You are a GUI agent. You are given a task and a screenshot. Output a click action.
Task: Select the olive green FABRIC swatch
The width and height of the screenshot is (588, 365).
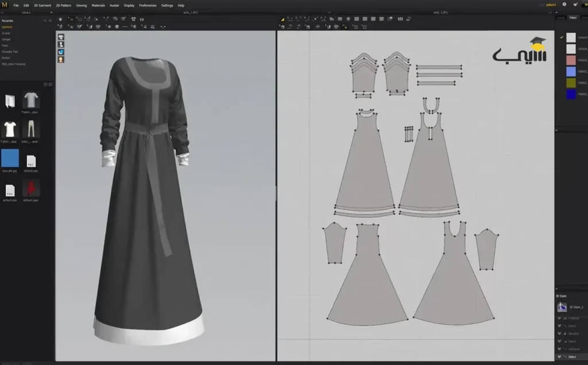tap(571, 83)
